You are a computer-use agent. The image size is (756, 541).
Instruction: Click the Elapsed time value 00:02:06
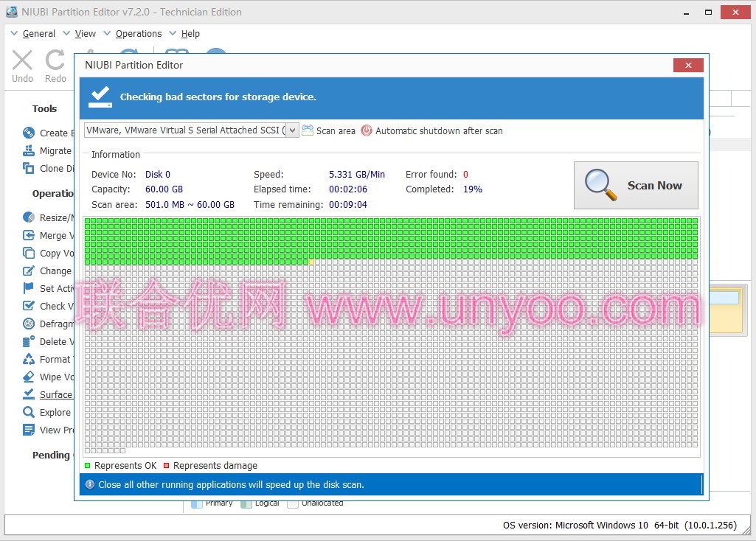348,189
